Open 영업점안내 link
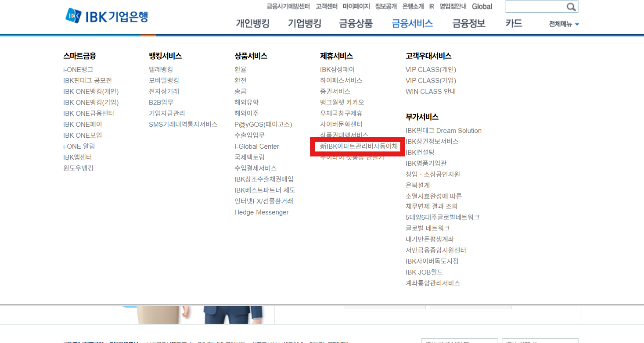 pos(453,7)
